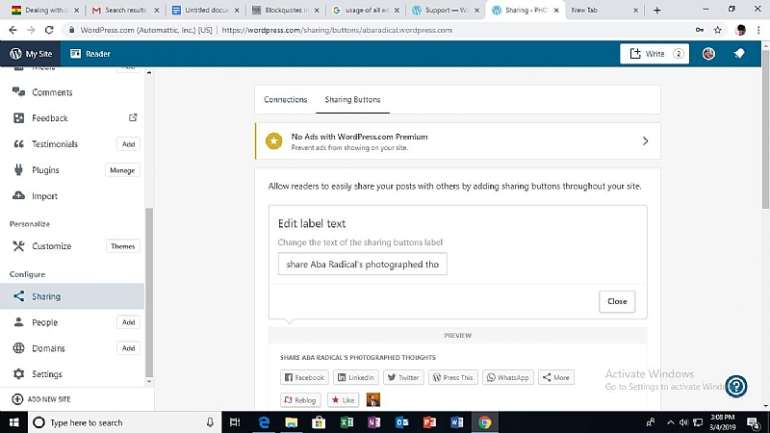Click Add button next to Domains
Viewport: 770px width, 433px height.
(128, 348)
